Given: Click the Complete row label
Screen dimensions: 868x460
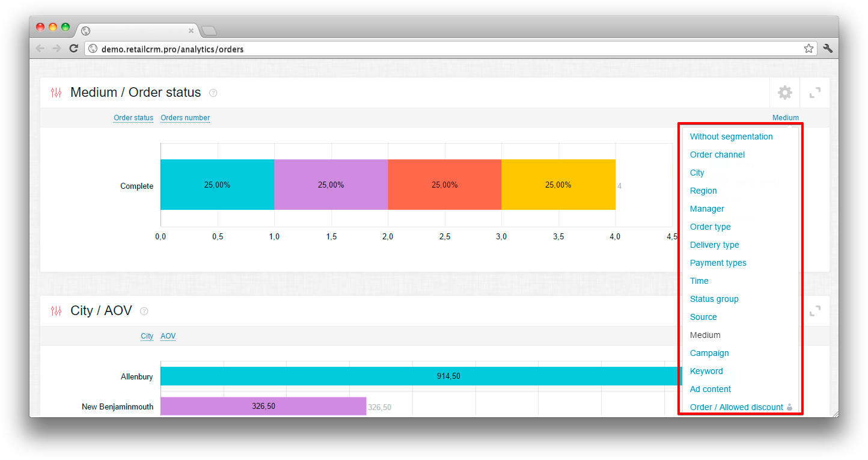Looking at the screenshot, I should [x=136, y=186].
